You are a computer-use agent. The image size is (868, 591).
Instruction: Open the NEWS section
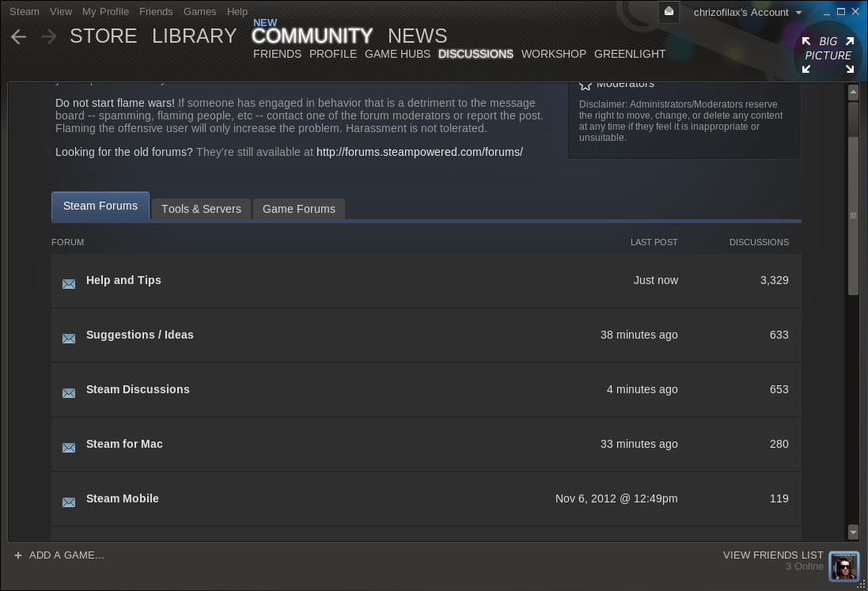418,36
